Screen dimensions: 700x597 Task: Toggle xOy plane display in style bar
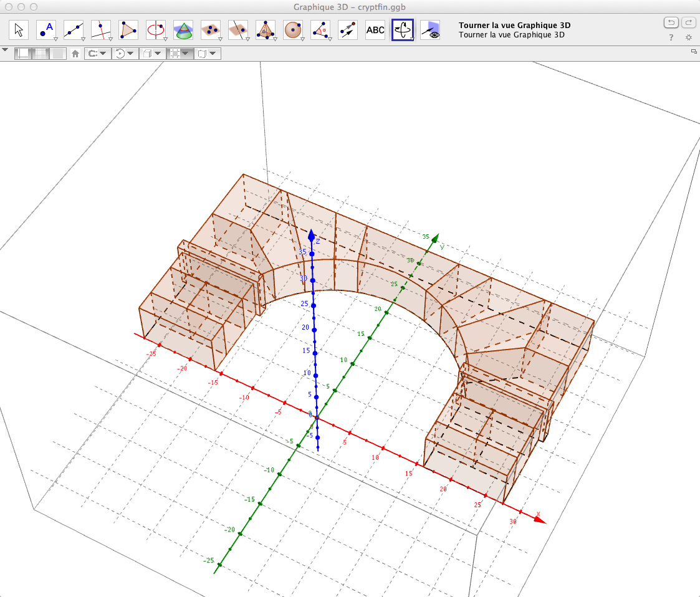57,54
